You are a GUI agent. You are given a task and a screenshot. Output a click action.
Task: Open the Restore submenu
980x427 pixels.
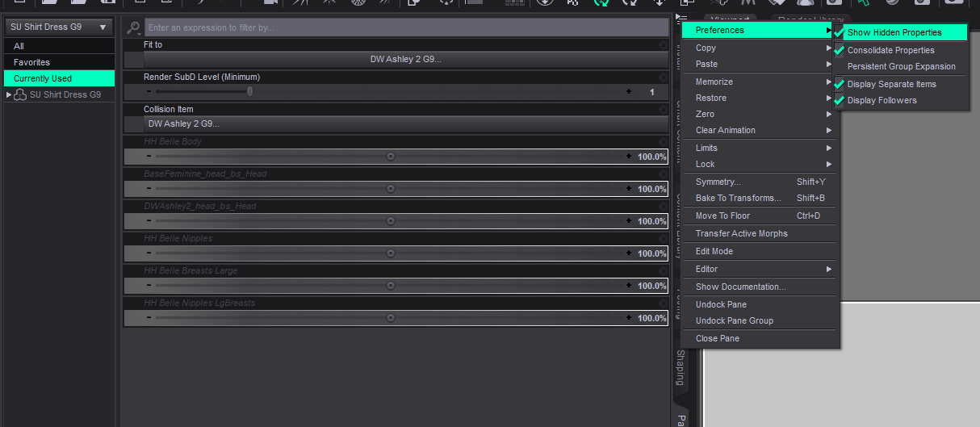(x=761, y=98)
